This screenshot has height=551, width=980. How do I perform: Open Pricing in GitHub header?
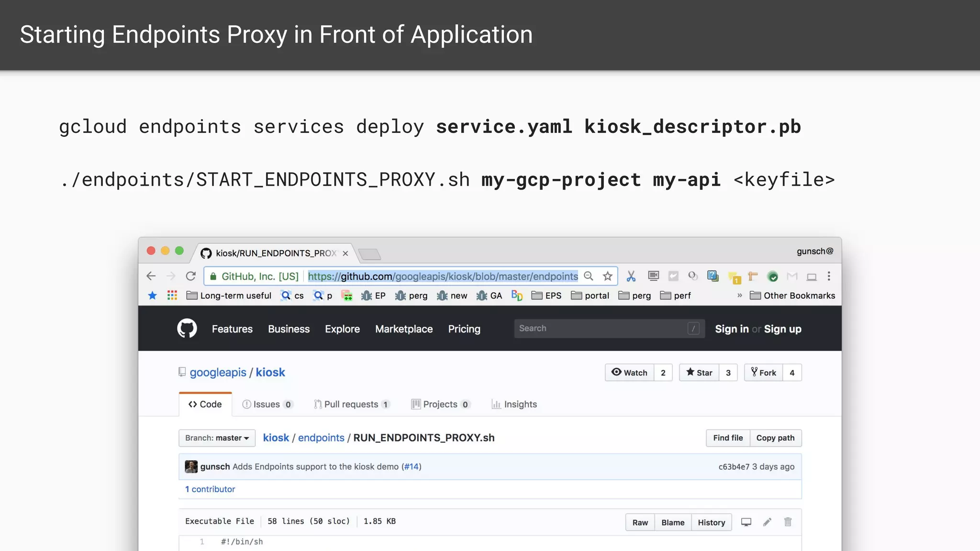point(464,329)
